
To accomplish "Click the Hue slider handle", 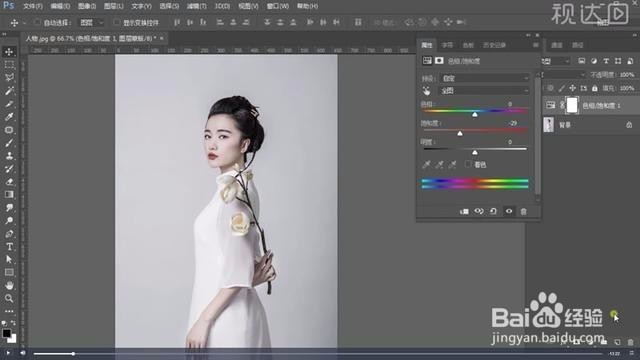I will pos(475,115).
